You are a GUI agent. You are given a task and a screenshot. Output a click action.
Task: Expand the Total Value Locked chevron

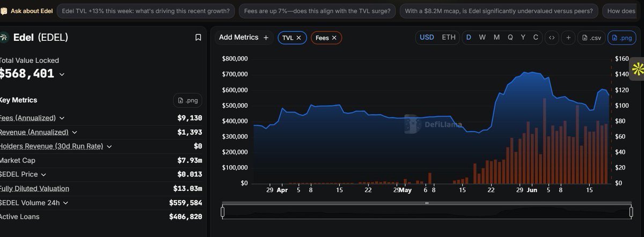pyautogui.click(x=62, y=75)
